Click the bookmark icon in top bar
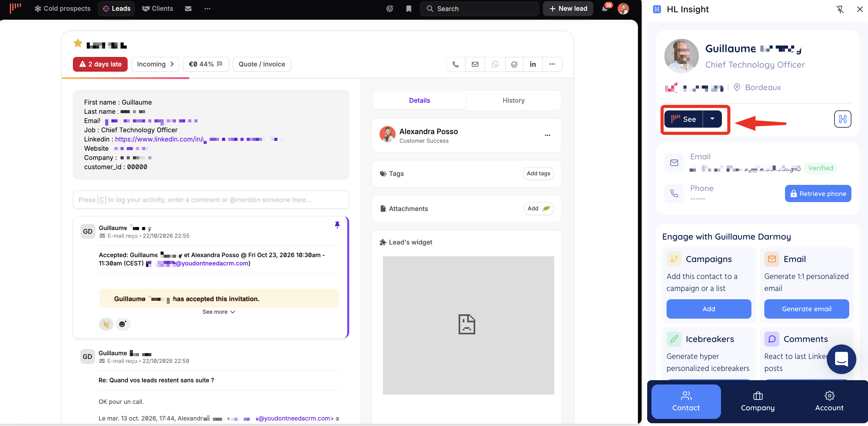The image size is (868, 426). point(409,8)
